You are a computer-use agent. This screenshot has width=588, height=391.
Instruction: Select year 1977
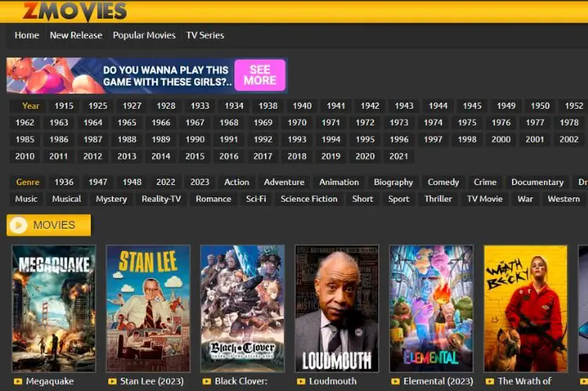(535, 122)
